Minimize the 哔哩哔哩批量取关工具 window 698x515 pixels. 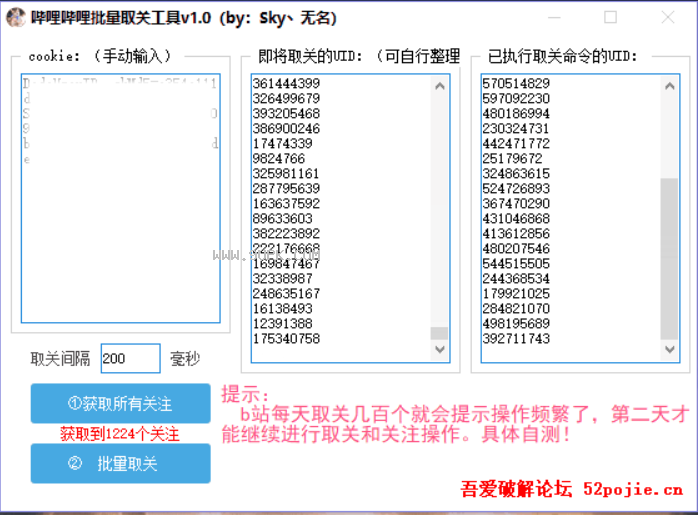[x=554, y=18]
